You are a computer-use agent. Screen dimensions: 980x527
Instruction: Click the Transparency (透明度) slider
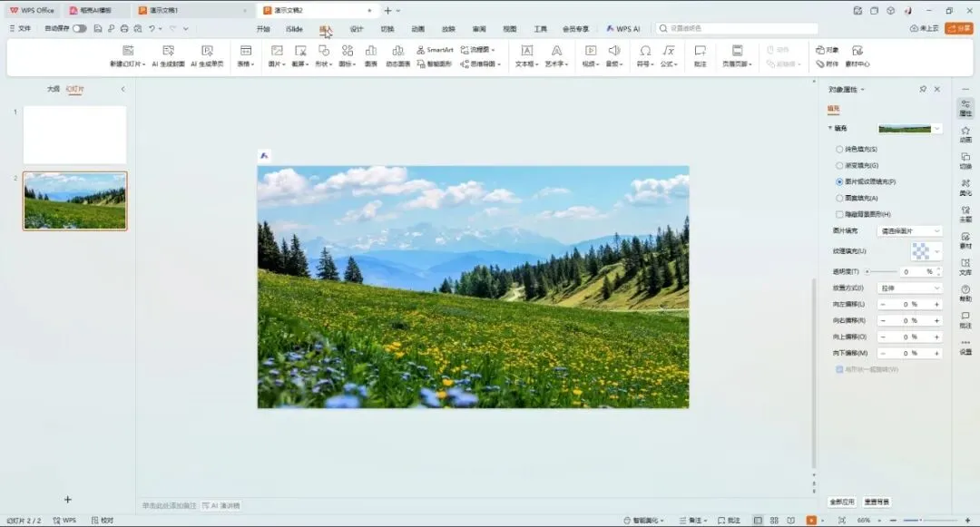[881, 271]
